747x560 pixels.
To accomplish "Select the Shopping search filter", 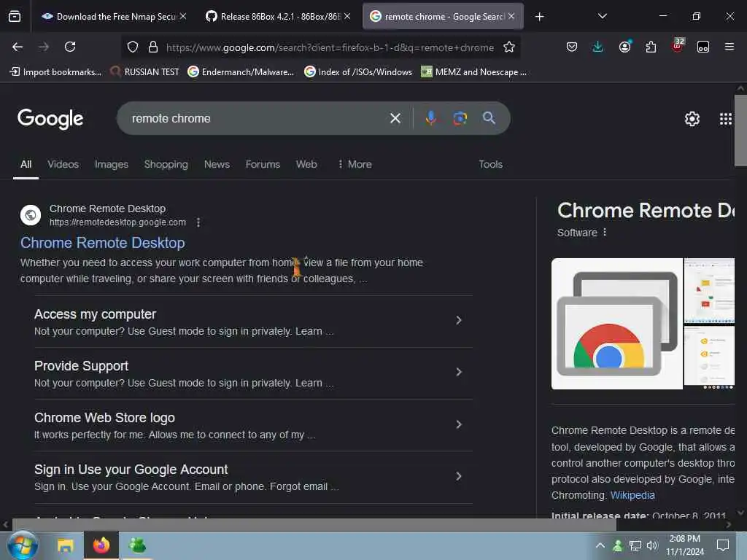I will pyautogui.click(x=166, y=164).
